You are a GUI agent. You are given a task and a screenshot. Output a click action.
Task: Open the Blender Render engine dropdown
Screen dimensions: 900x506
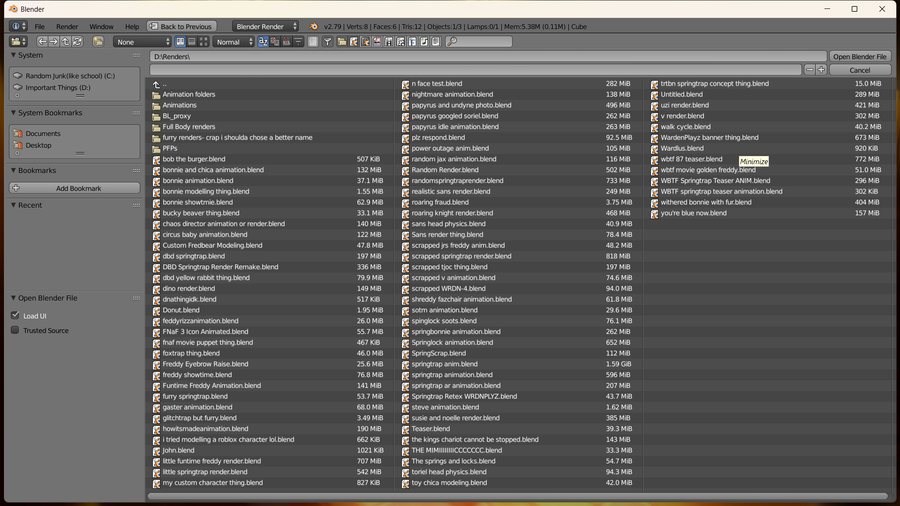pos(265,26)
